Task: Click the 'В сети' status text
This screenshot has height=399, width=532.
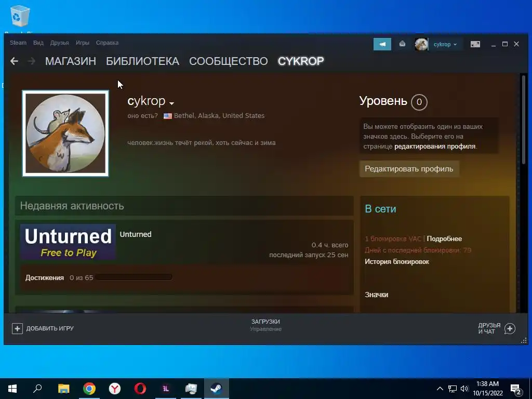Action: 380,209
